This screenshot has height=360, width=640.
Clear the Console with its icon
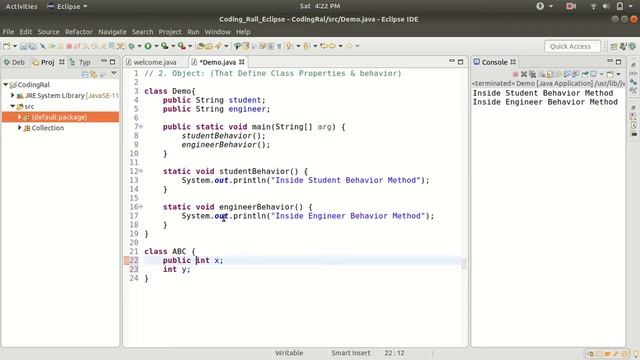[x=542, y=74]
